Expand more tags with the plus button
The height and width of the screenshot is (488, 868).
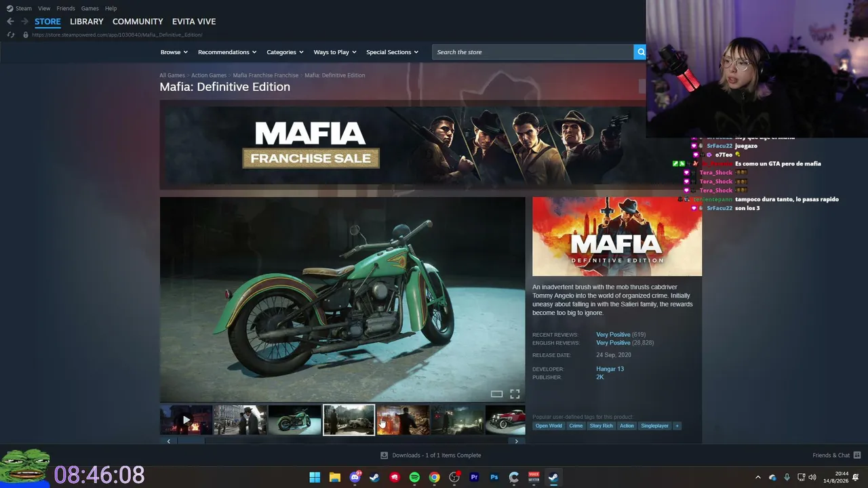(677, 426)
